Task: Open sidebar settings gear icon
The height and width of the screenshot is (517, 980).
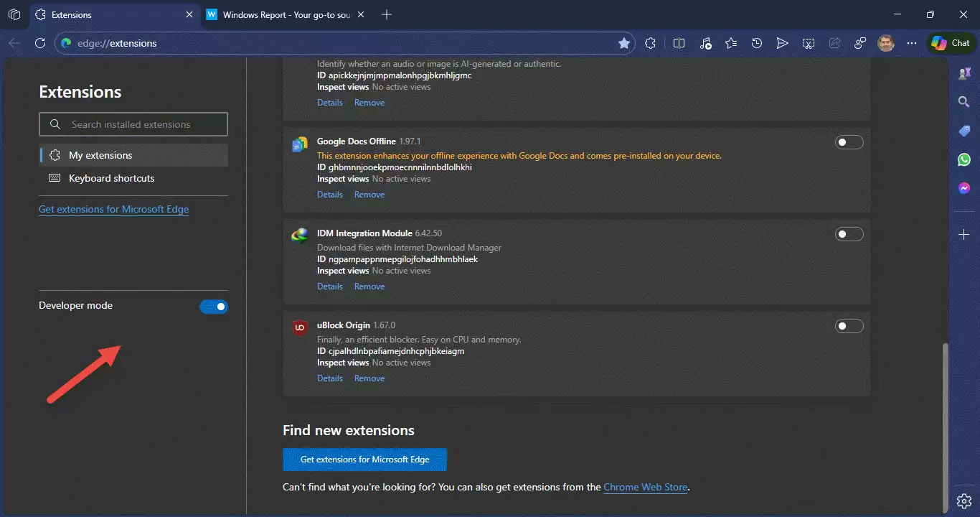Action: 964,500
